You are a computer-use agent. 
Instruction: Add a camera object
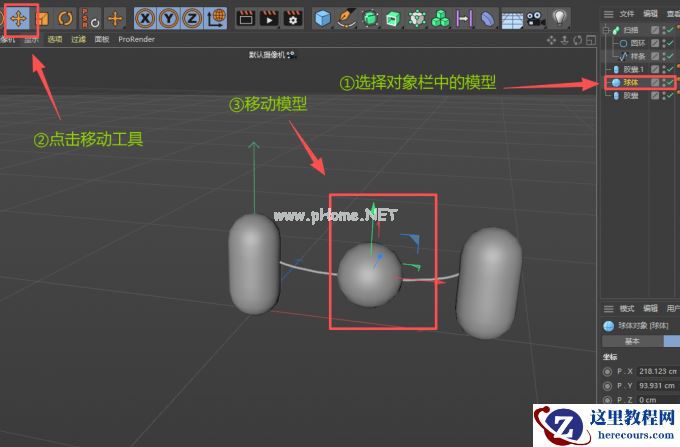click(x=536, y=19)
